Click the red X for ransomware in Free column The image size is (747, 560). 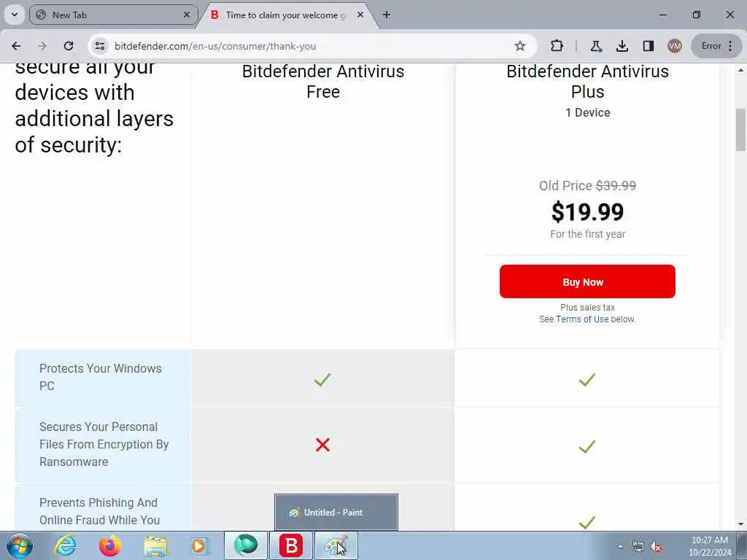coord(322,445)
